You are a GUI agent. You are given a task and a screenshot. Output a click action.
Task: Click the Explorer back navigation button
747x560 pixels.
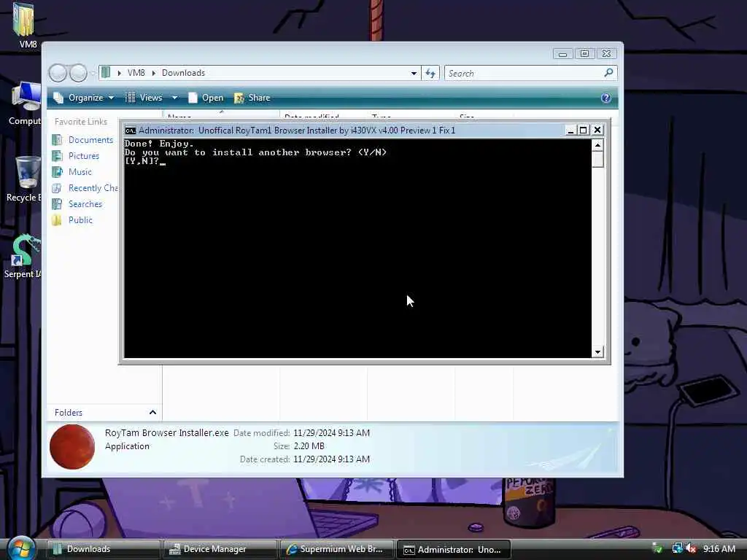(x=58, y=73)
